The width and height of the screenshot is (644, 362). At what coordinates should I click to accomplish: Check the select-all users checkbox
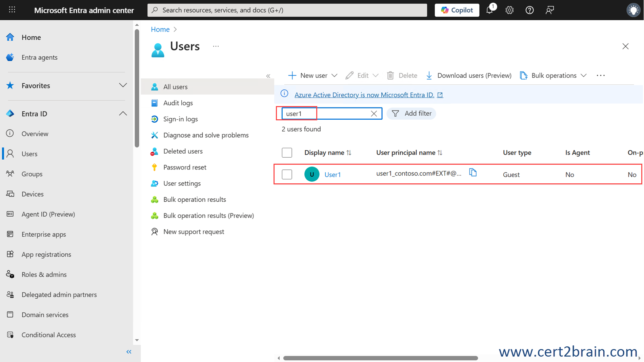click(x=287, y=153)
